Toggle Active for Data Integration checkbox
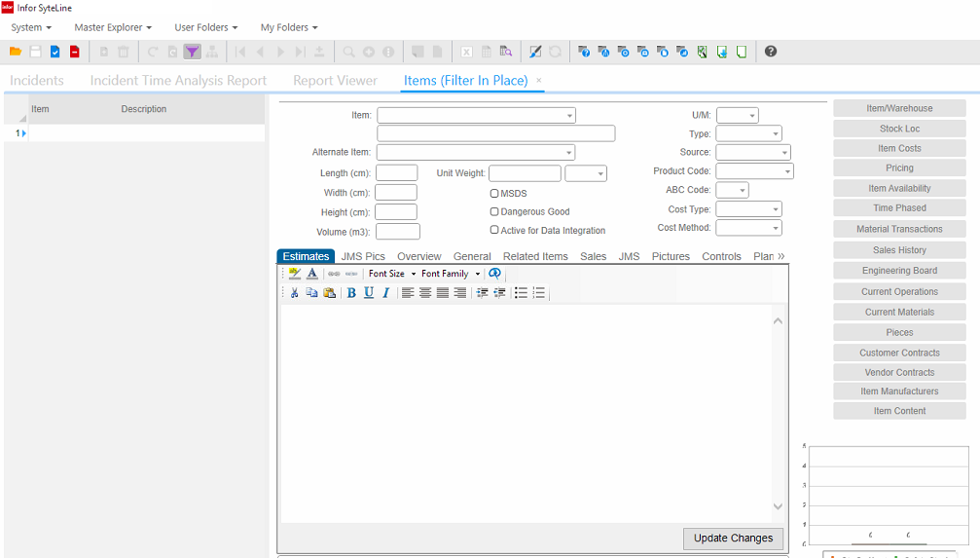This screenshot has height=558, width=980. tap(494, 230)
